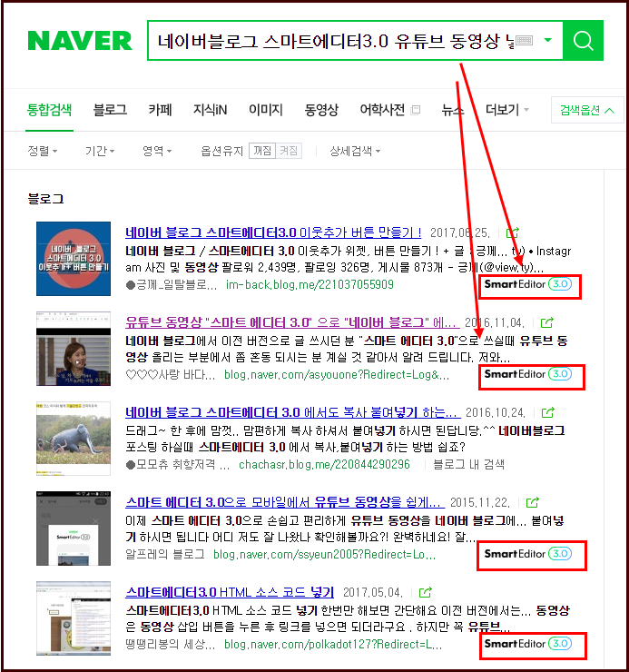Viewport: 629px width, 672px height.
Task: Visit the blog.naver.com/polkadot127 URL
Action: pyautogui.click(x=333, y=645)
